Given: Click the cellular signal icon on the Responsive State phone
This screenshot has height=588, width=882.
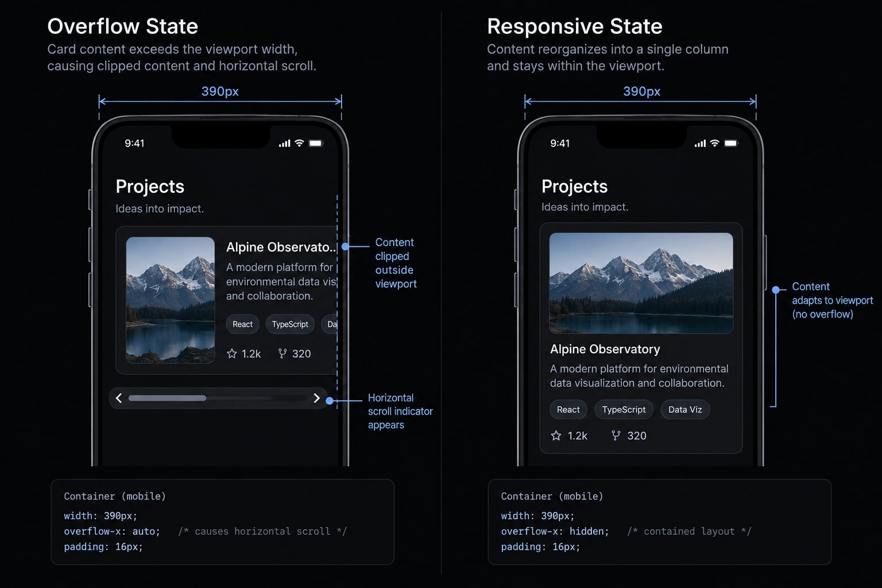Looking at the screenshot, I should (700, 144).
